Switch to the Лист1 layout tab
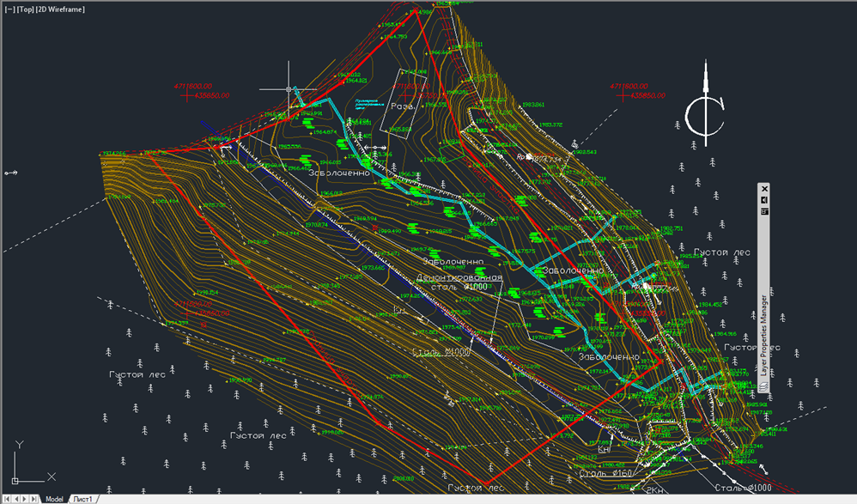The width and height of the screenshot is (857, 504). pyautogui.click(x=85, y=498)
